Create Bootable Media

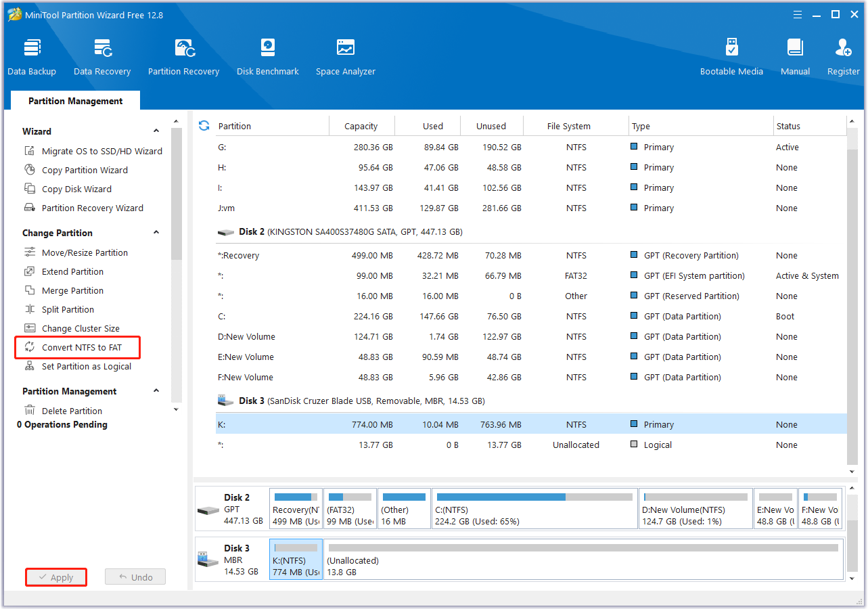coord(731,58)
